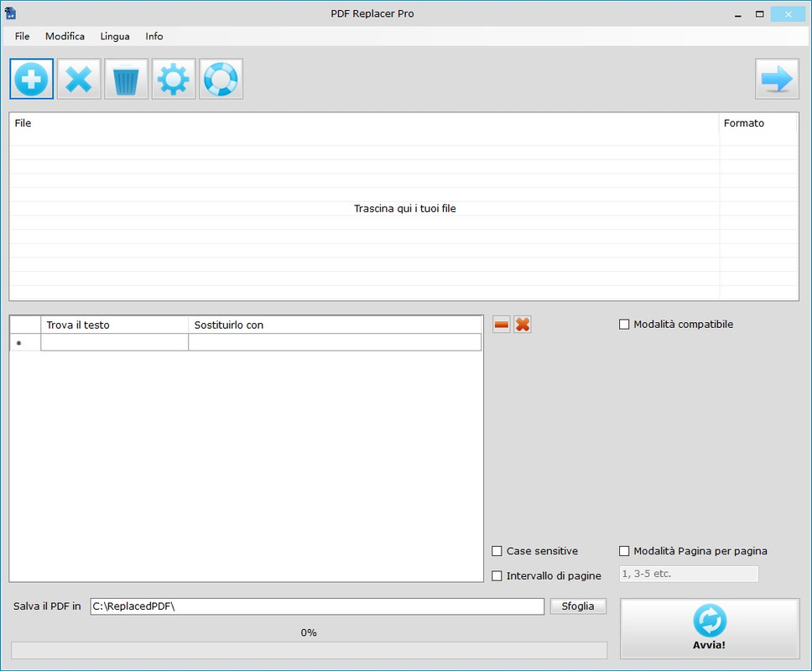Click the page range field '1, 3-5 etc.'
Viewport: 812px width, 671px height.
[689, 574]
